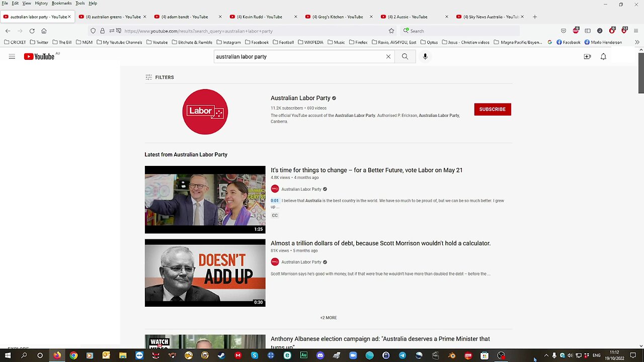The image size is (644, 362).
Task: Click the Firefox Home button
Action: point(44,31)
